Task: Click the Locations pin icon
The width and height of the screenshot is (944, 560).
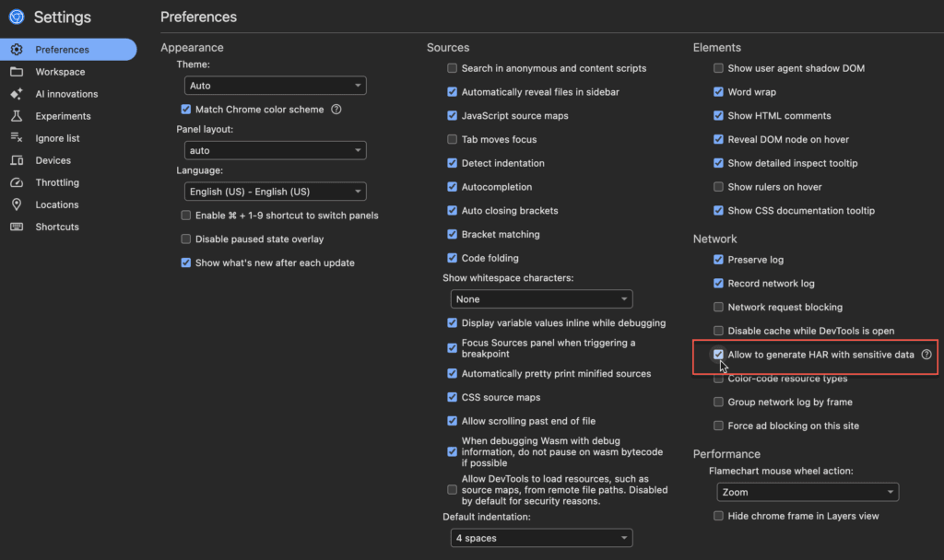Action: tap(16, 204)
